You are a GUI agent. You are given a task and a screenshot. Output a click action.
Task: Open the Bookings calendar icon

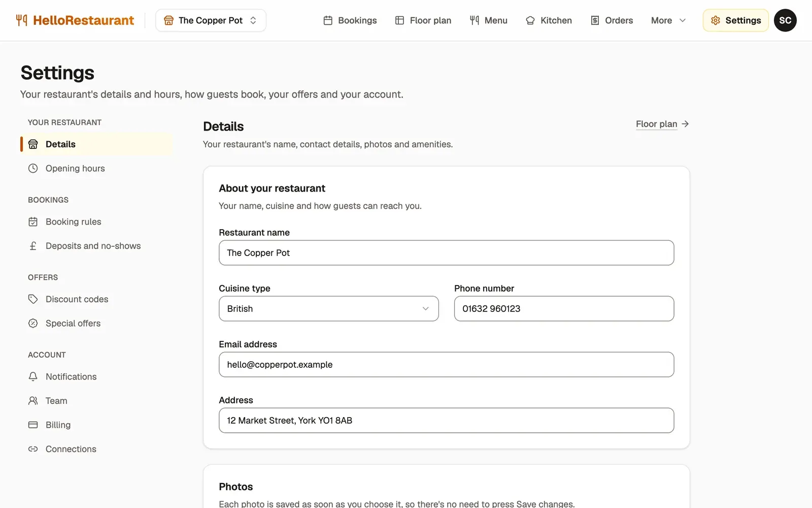(x=328, y=20)
